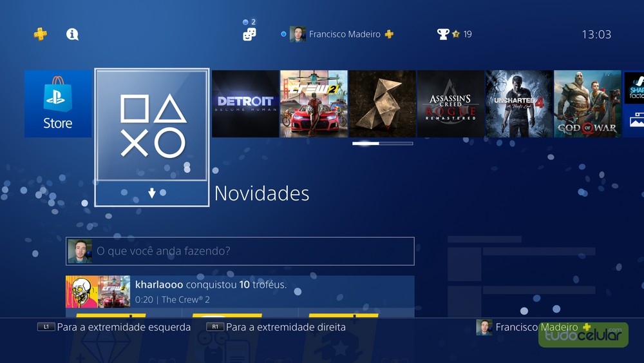Open the PlayStation Store tile
The width and height of the screenshot is (644, 363).
[x=58, y=104]
